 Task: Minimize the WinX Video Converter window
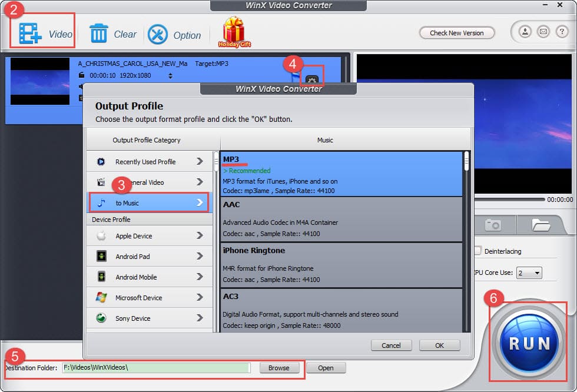pyautogui.click(x=545, y=5)
